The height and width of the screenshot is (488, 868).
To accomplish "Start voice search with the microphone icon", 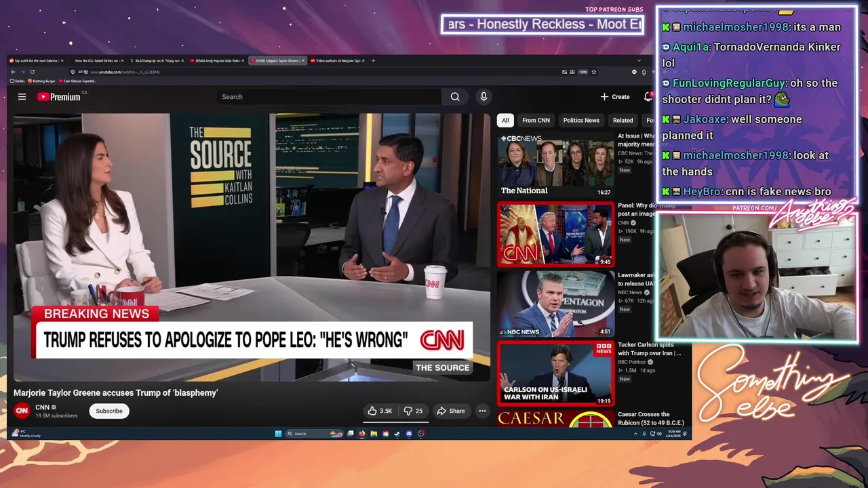I will click(x=484, y=97).
